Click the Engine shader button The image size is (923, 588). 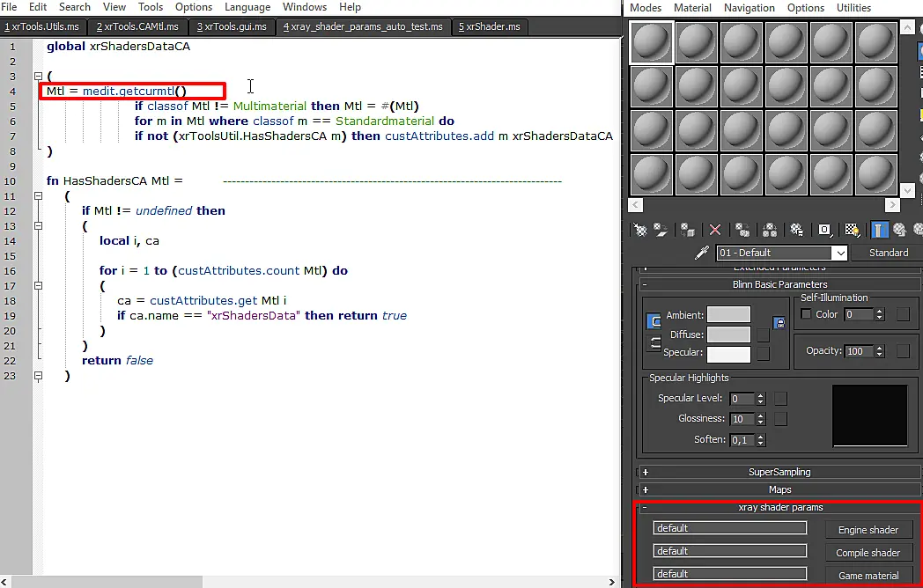point(868,530)
